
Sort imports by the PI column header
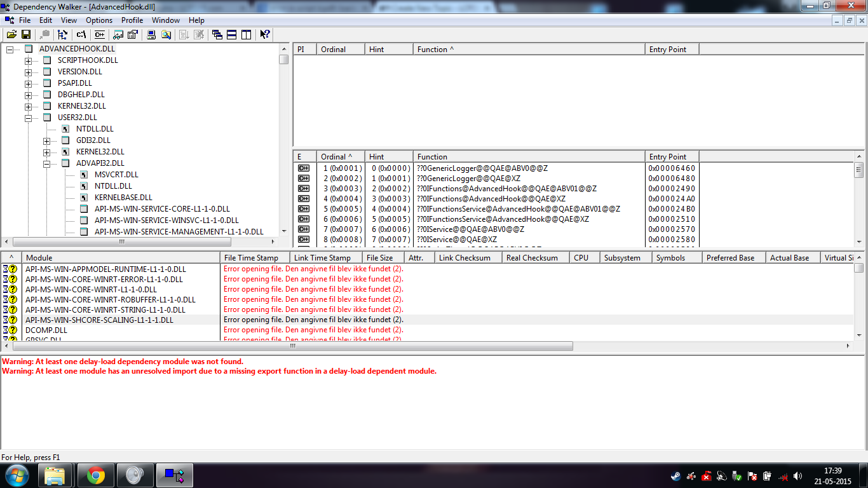point(305,50)
